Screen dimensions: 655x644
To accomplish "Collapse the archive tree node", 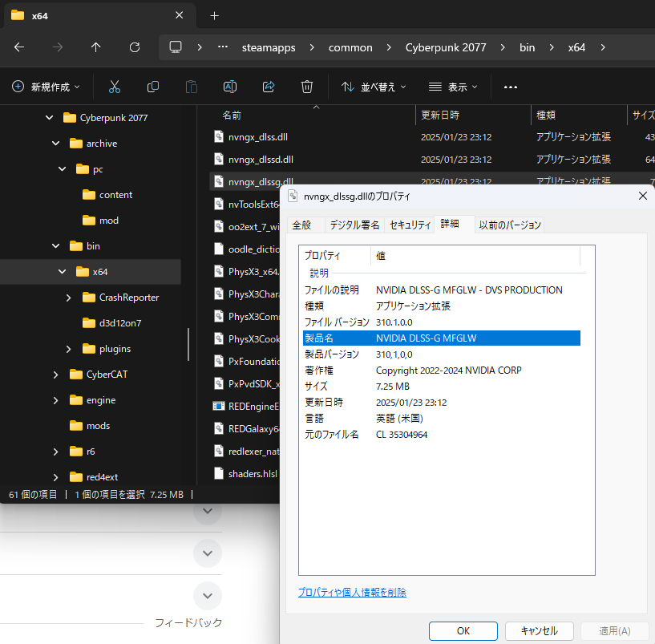I will pos(55,143).
